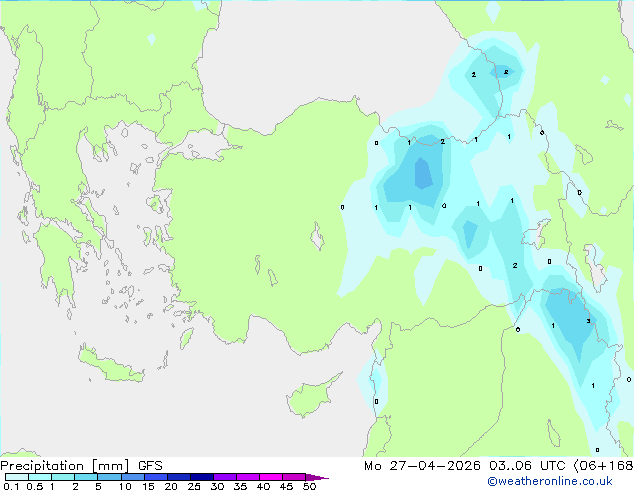The height and width of the screenshot is (490, 634).
Task: Click the '0.5' legend scale label
Action: (35, 486)
